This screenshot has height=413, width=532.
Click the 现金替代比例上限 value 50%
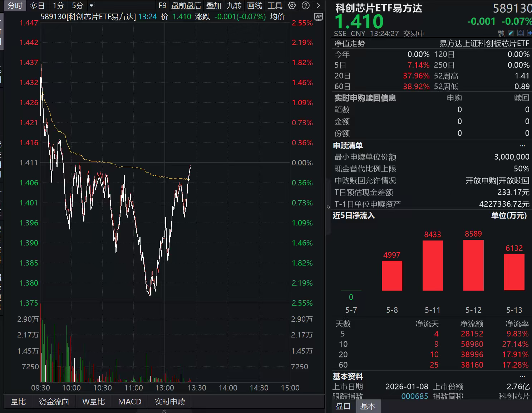click(x=521, y=169)
